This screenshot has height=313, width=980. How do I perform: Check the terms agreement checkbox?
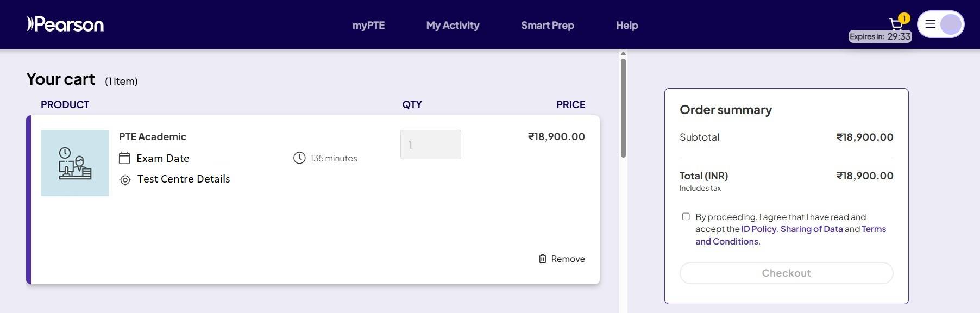(686, 216)
